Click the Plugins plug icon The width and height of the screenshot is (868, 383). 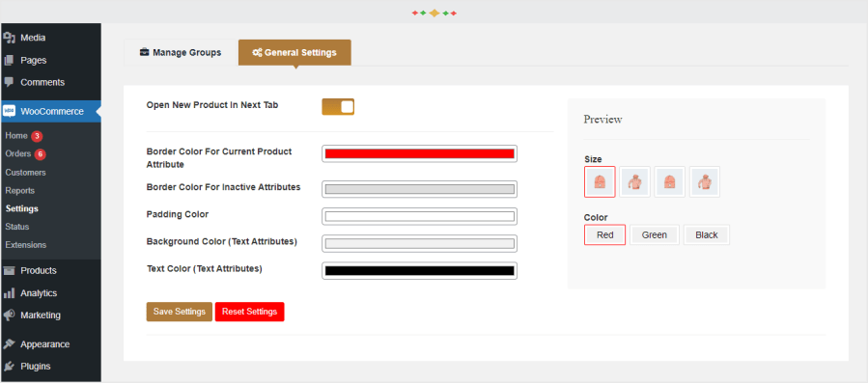(9, 366)
